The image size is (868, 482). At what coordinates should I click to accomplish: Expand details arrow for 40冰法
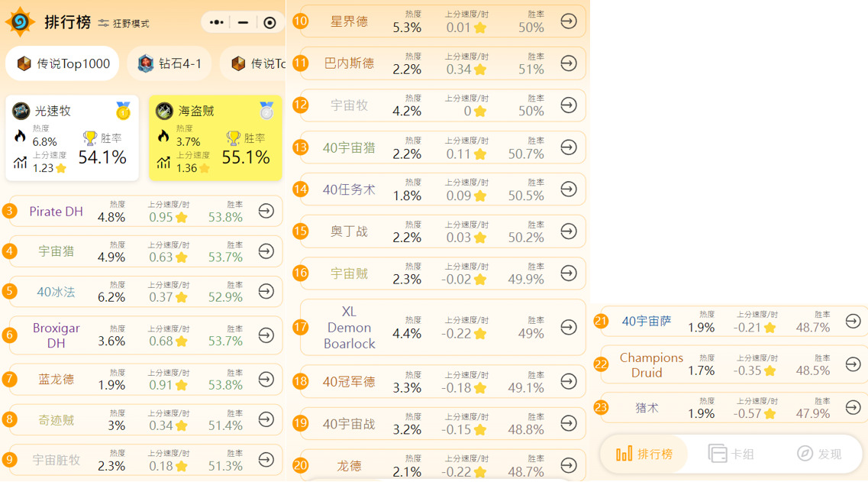click(x=266, y=291)
